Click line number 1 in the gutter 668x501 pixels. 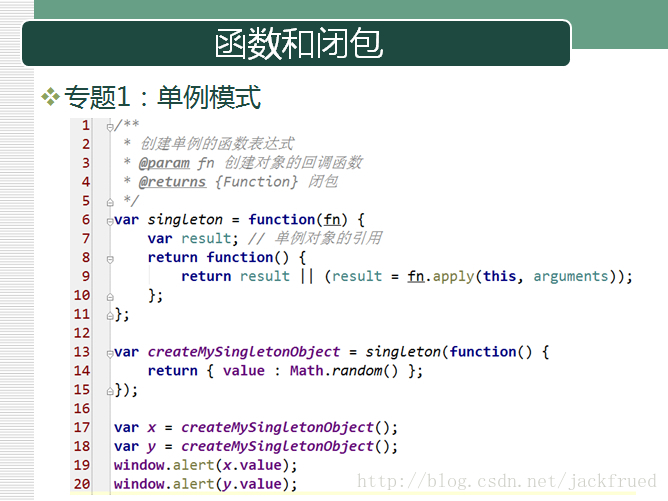[x=86, y=125]
